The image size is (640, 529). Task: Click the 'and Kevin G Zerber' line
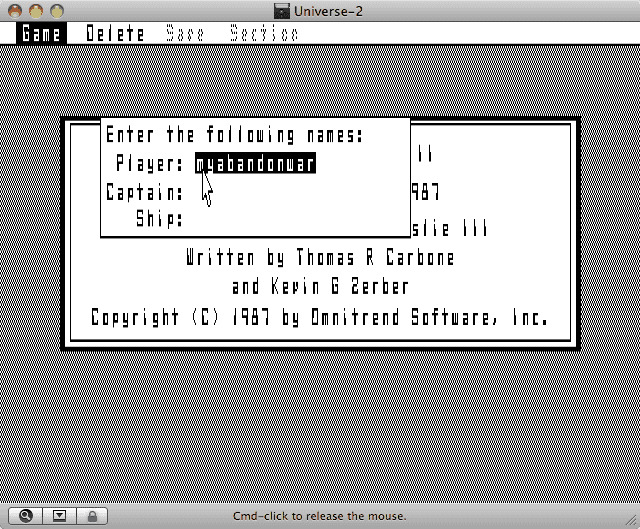320,287
